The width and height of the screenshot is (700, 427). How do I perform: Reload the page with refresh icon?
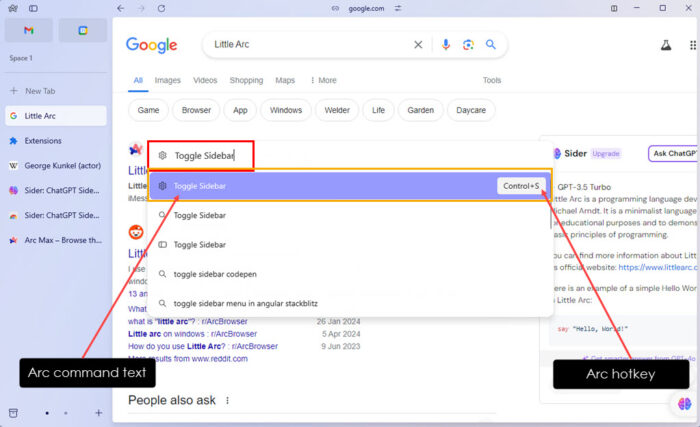(x=161, y=8)
